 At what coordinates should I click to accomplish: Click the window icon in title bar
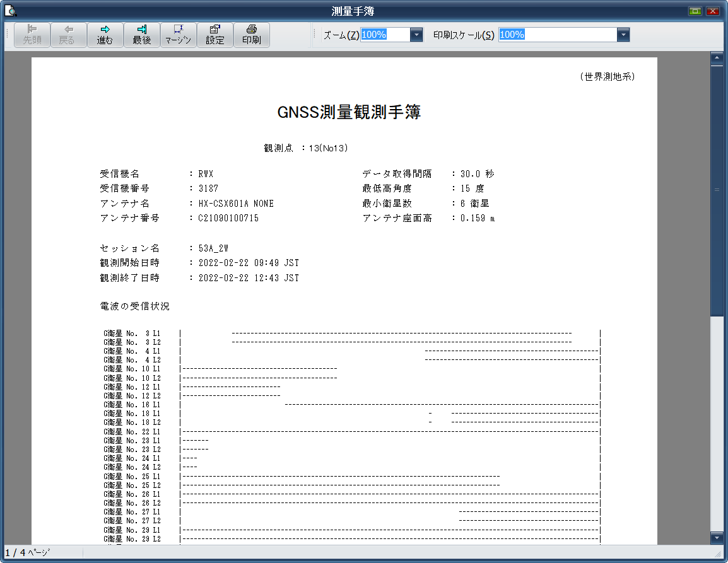pyautogui.click(x=10, y=11)
